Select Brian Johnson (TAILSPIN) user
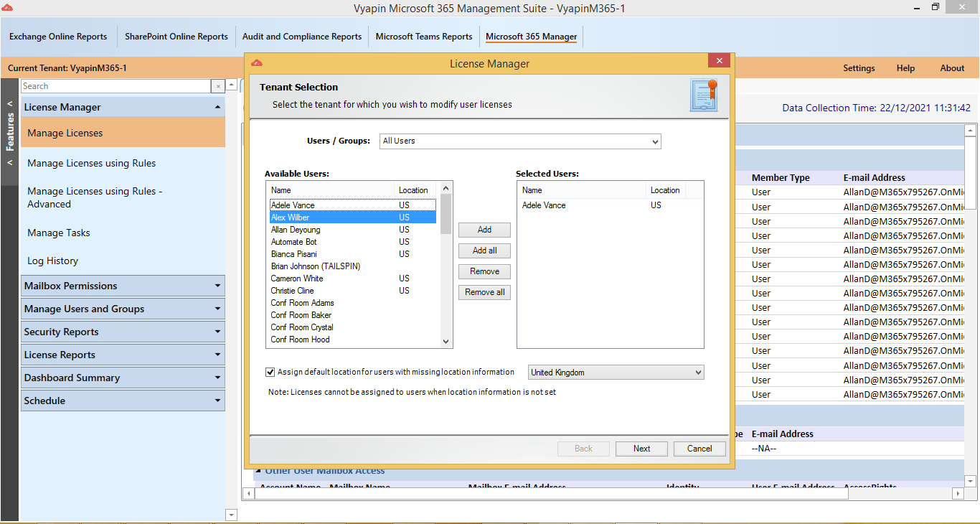The image size is (980, 524). point(353,266)
